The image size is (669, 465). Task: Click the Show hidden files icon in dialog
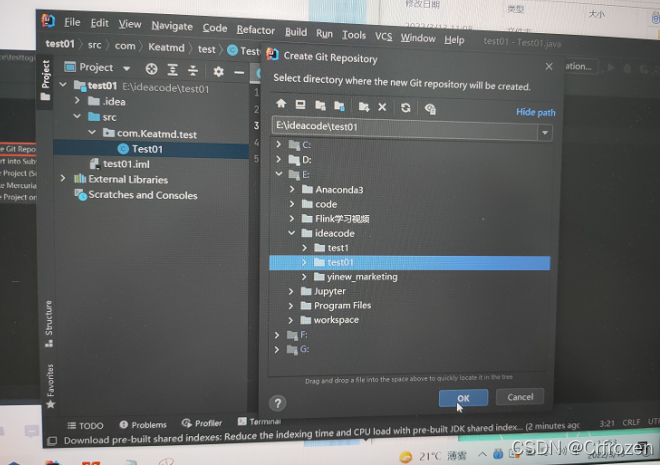point(430,109)
